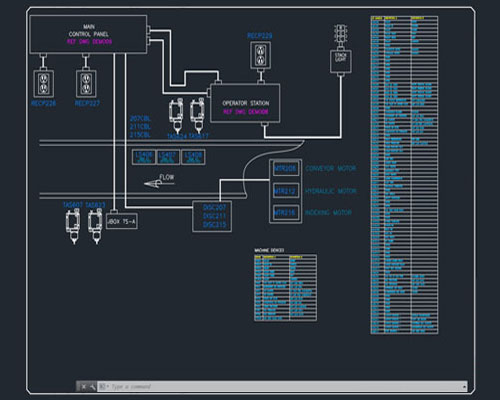Click the 'MAIN CONTROL PANEL' title text
The height and width of the screenshot is (400, 500).
point(89,30)
